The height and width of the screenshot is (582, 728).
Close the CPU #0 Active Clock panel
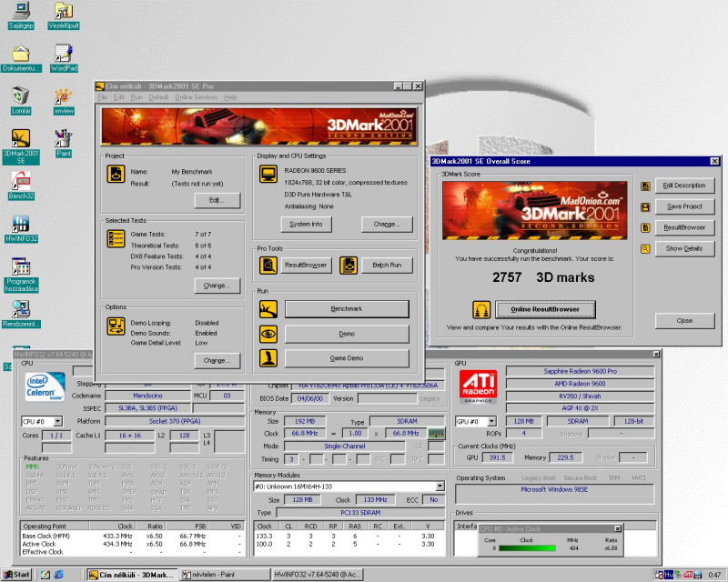pyautogui.click(x=618, y=528)
